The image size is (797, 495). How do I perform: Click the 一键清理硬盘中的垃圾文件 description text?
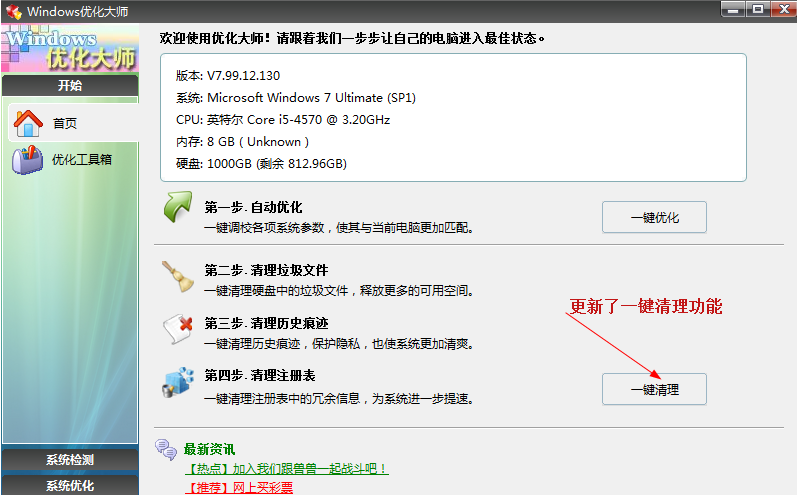click(x=339, y=291)
